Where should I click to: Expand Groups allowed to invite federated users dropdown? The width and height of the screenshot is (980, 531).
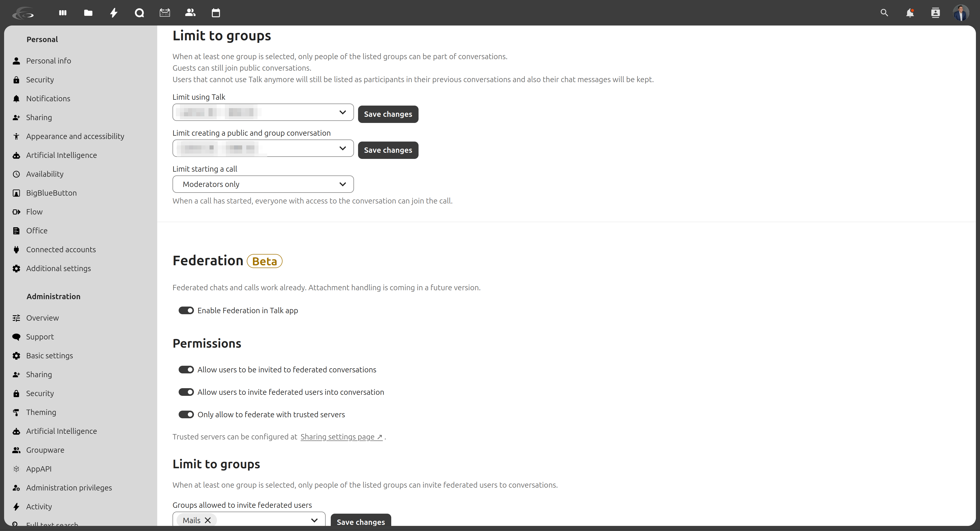point(314,520)
